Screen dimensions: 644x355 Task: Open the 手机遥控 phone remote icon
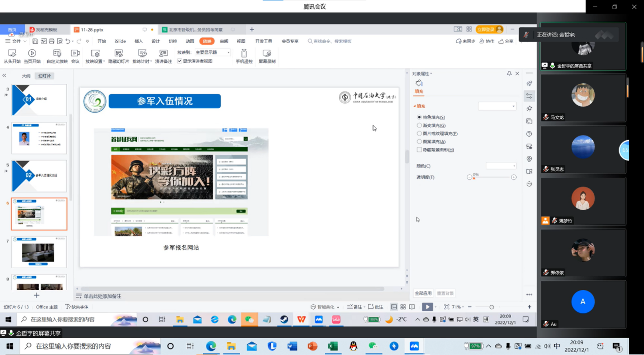tap(244, 53)
